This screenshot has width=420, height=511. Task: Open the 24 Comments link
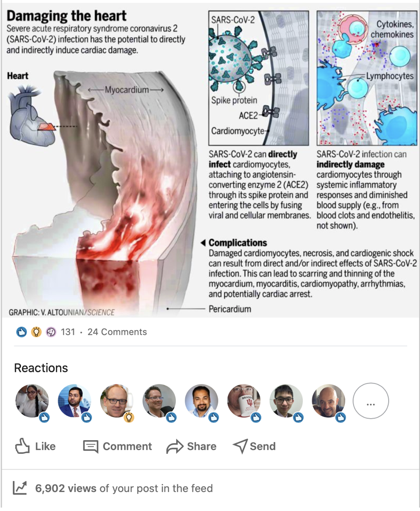(117, 332)
